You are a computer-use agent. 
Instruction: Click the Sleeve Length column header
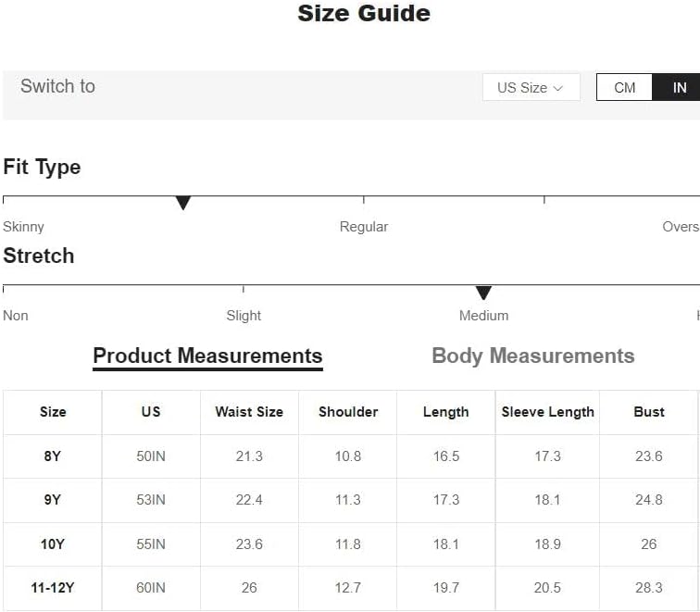pos(548,412)
